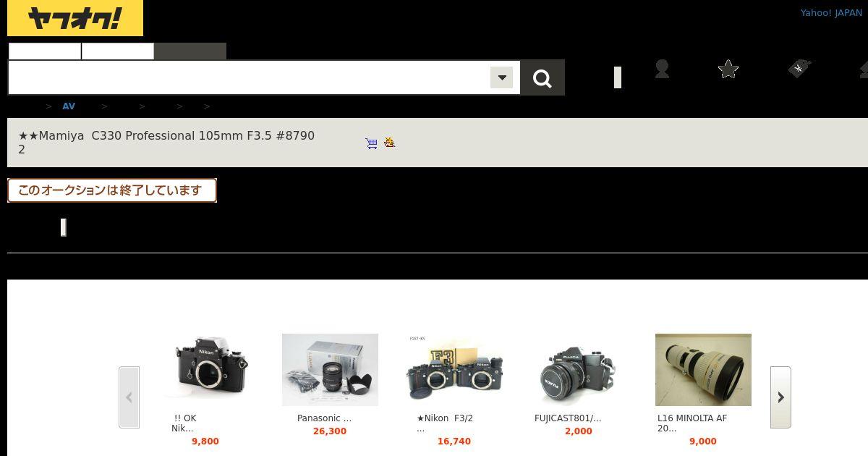
Task: Select the dark gray search tab
Action: [x=190, y=51]
